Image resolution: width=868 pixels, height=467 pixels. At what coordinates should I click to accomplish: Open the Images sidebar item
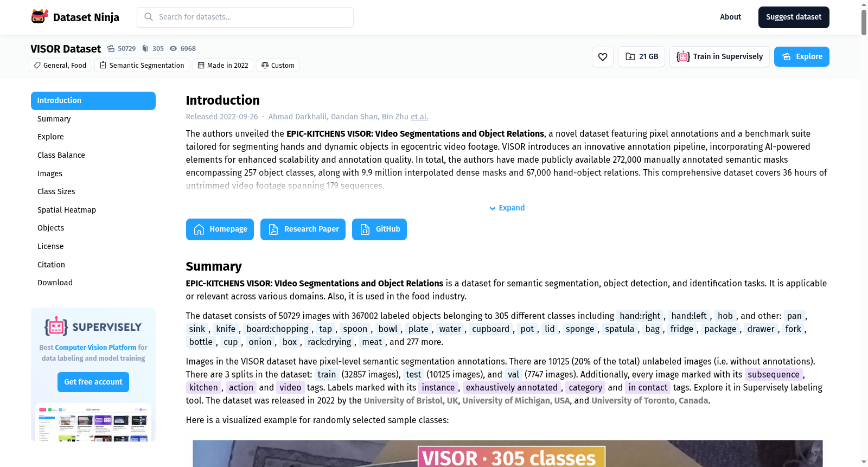[x=50, y=174]
